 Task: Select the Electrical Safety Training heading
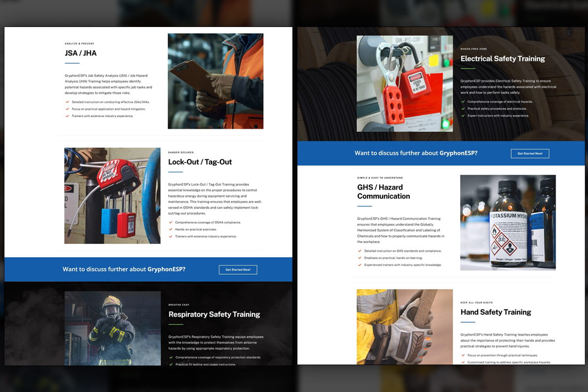pyautogui.click(x=503, y=58)
